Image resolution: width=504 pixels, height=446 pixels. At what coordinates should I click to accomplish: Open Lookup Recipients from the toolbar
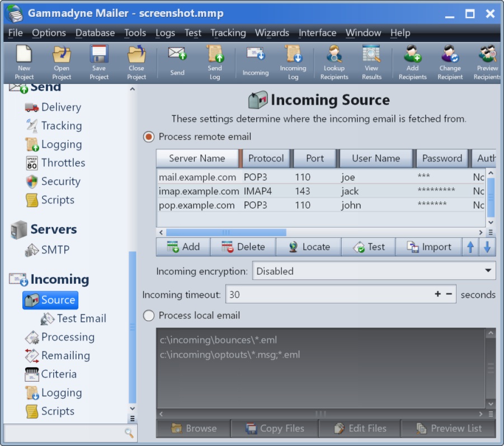pos(334,62)
